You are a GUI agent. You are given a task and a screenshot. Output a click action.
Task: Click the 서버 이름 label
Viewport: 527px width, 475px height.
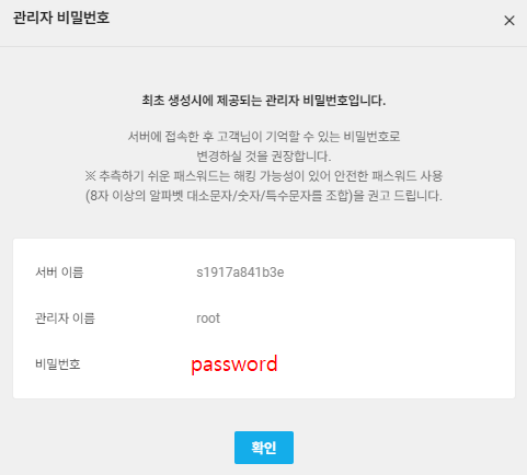(59, 272)
